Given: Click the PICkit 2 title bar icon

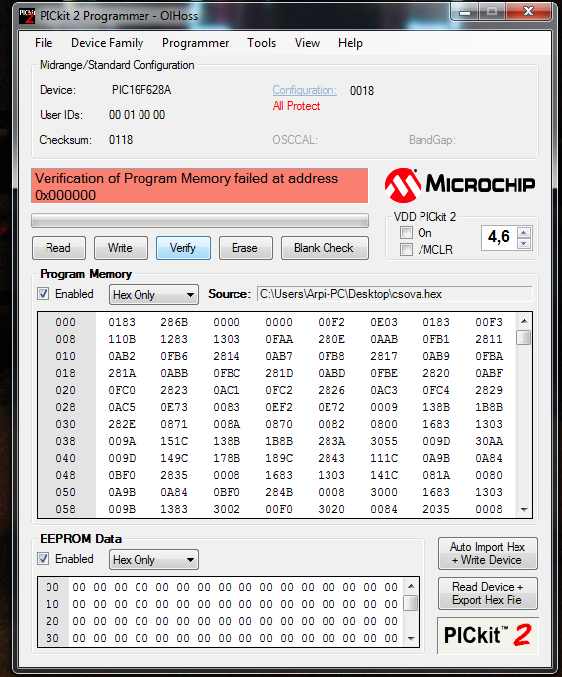Looking at the screenshot, I should click(x=27, y=16).
